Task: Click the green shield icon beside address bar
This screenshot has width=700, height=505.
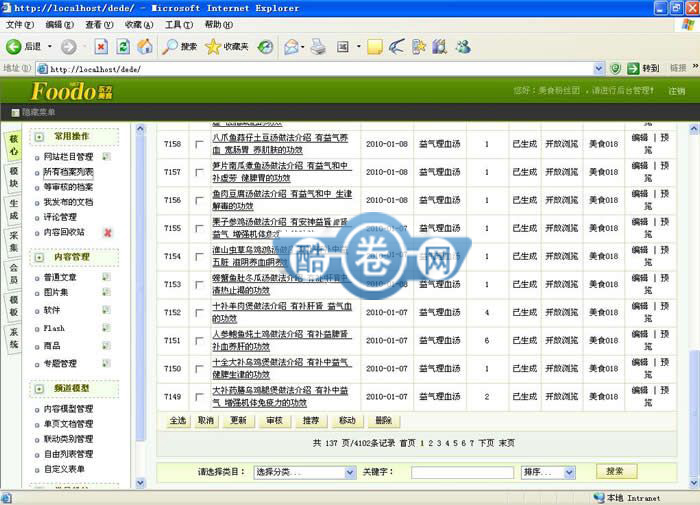Action: tap(616, 68)
